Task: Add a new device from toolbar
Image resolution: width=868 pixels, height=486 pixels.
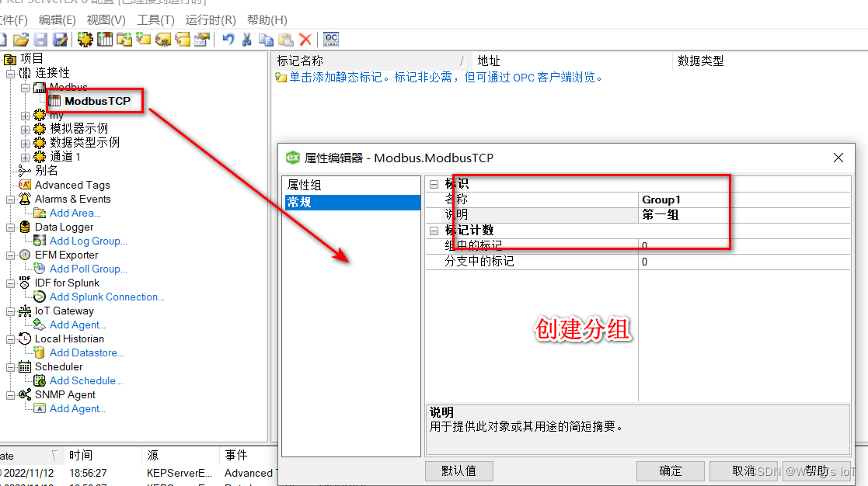Action: [x=105, y=40]
